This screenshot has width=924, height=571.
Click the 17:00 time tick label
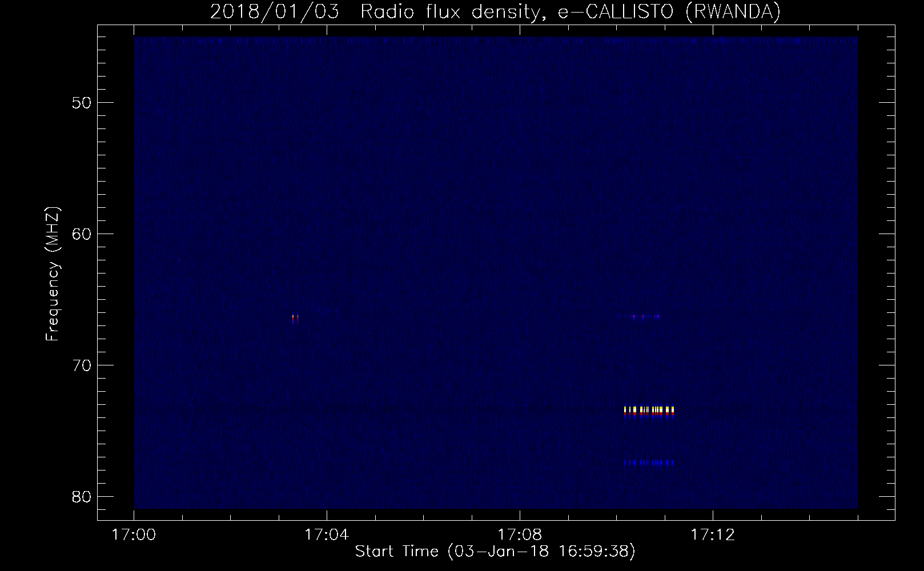[x=134, y=535]
